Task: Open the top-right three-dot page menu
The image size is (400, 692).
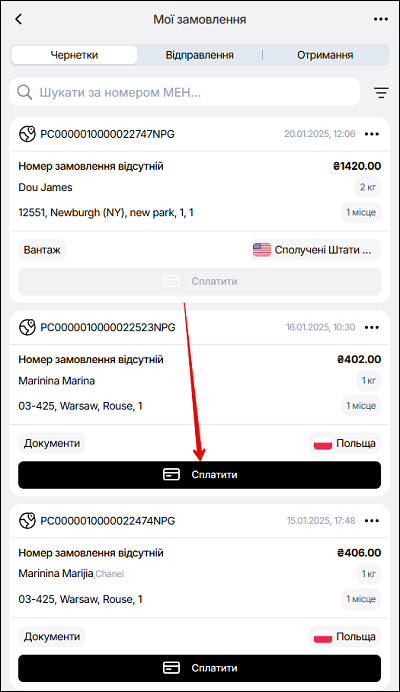Action: (x=381, y=19)
